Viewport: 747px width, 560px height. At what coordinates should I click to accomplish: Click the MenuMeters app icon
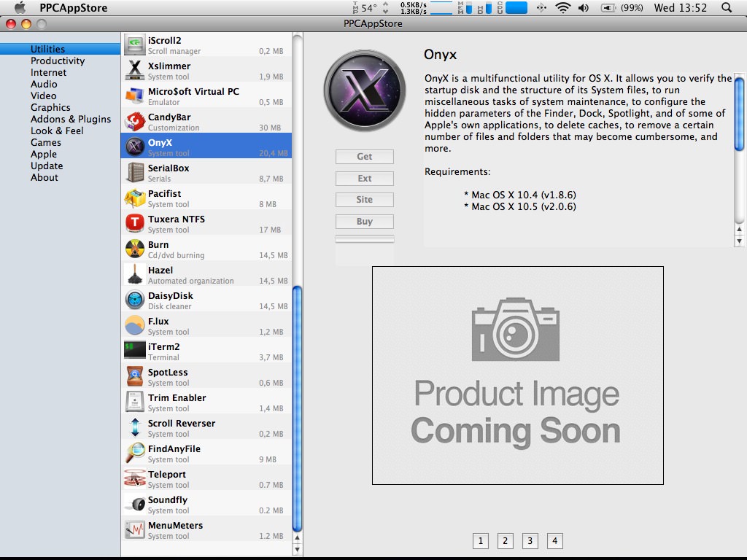tap(135, 529)
